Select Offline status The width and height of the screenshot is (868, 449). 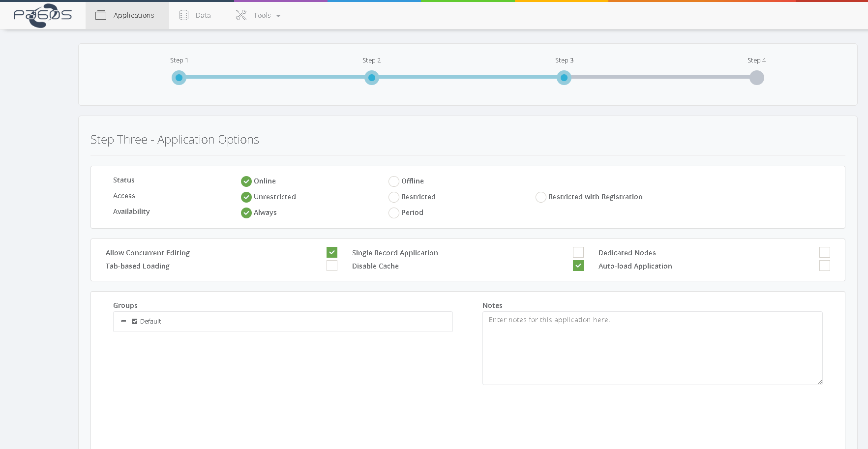click(x=394, y=181)
